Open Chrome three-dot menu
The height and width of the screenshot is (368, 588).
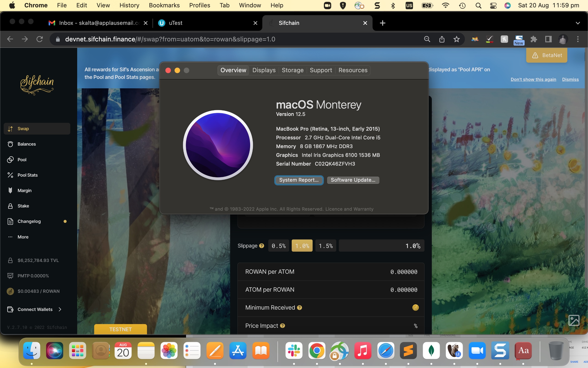click(578, 39)
